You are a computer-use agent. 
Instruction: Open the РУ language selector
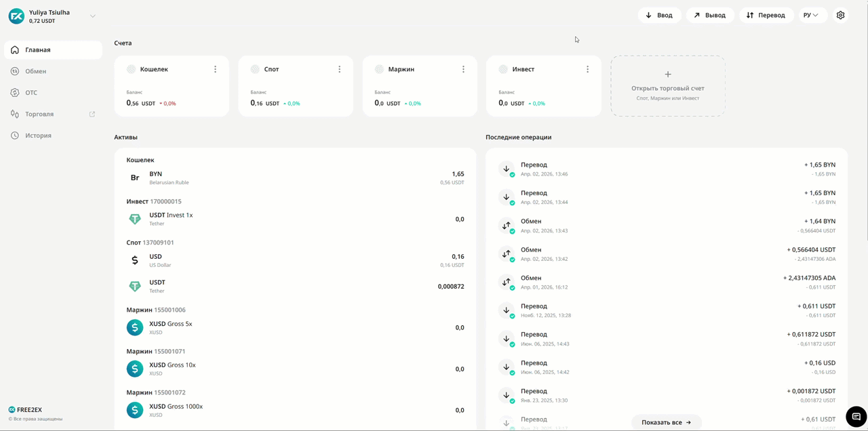810,15
